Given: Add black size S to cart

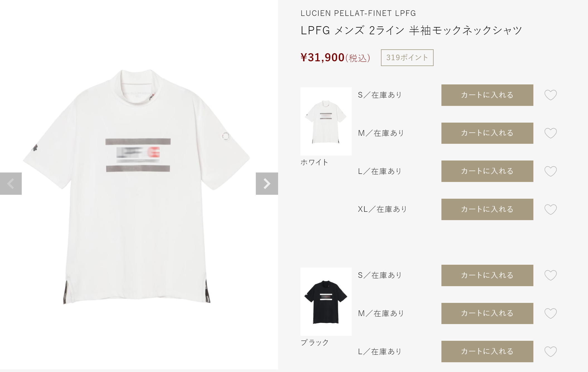Looking at the screenshot, I should [487, 275].
